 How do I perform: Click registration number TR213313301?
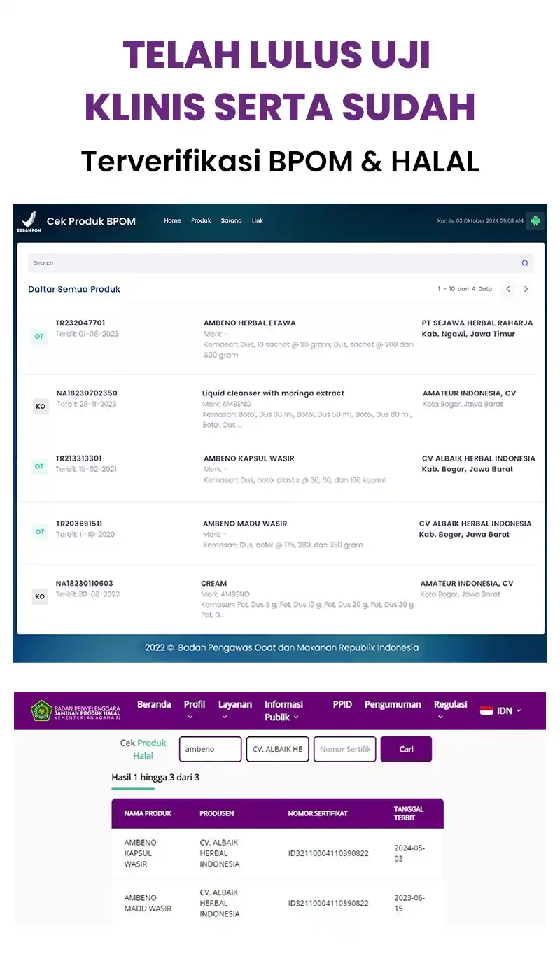coord(79,458)
